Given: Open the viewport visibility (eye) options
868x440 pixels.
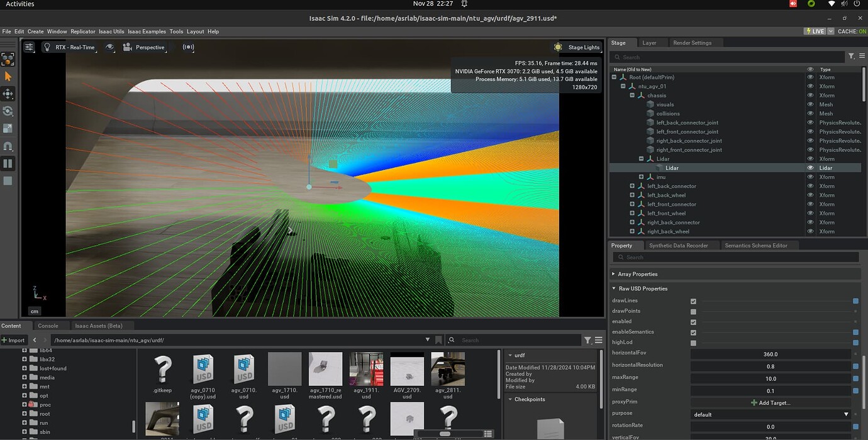Looking at the screenshot, I should point(111,47).
